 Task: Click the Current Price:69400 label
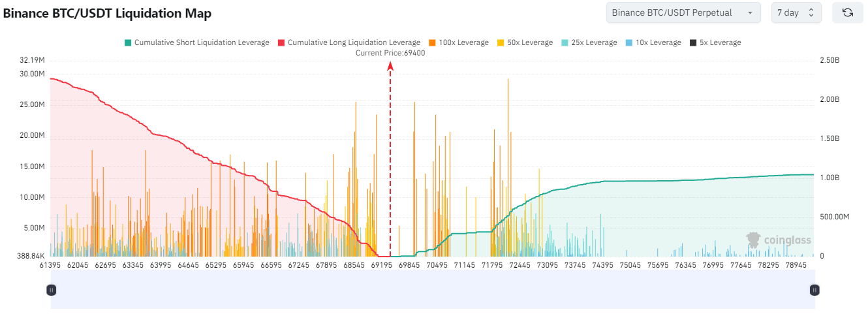(x=390, y=53)
